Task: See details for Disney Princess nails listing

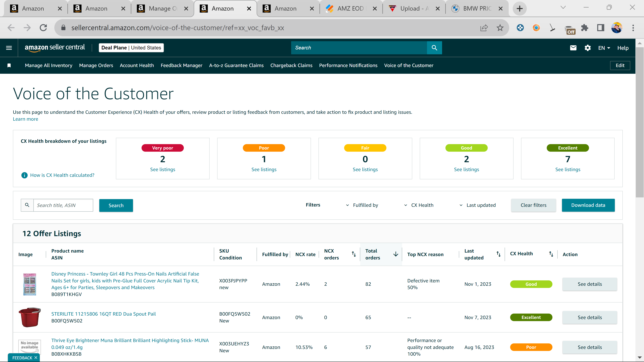Action: click(x=590, y=284)
